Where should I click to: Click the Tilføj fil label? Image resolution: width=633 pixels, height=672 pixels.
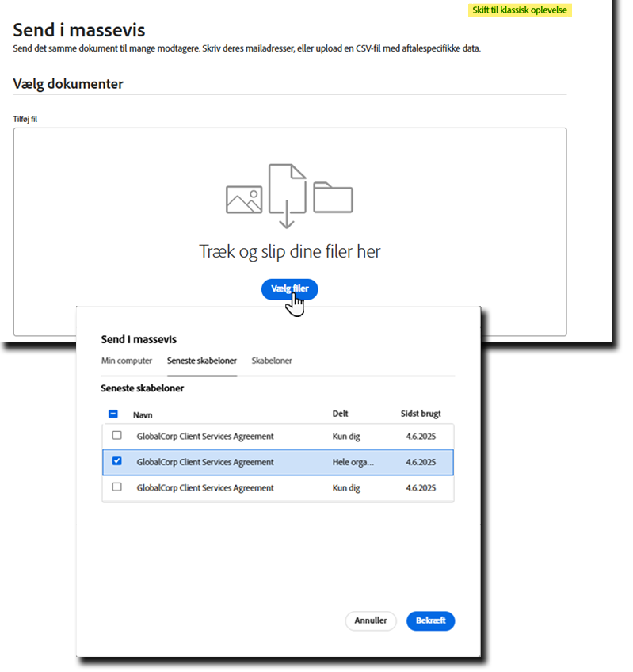tap(25, 119)
